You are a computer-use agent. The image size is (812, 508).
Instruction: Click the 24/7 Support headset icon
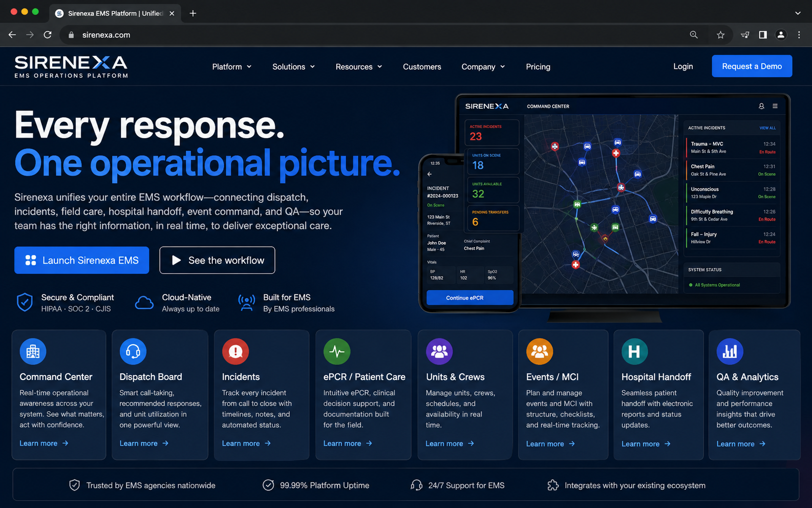coord(416,485)
